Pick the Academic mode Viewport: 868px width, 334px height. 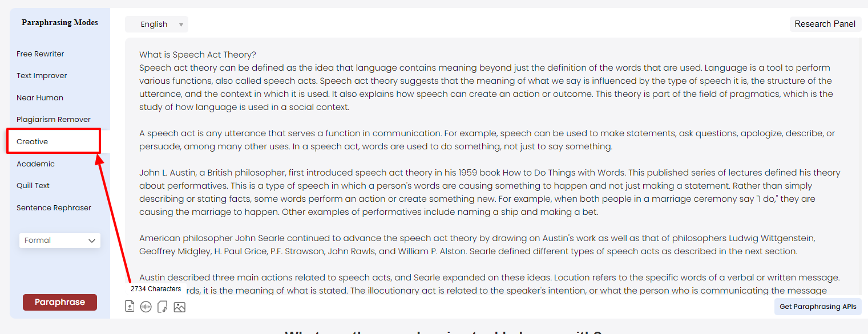point(35,164)
